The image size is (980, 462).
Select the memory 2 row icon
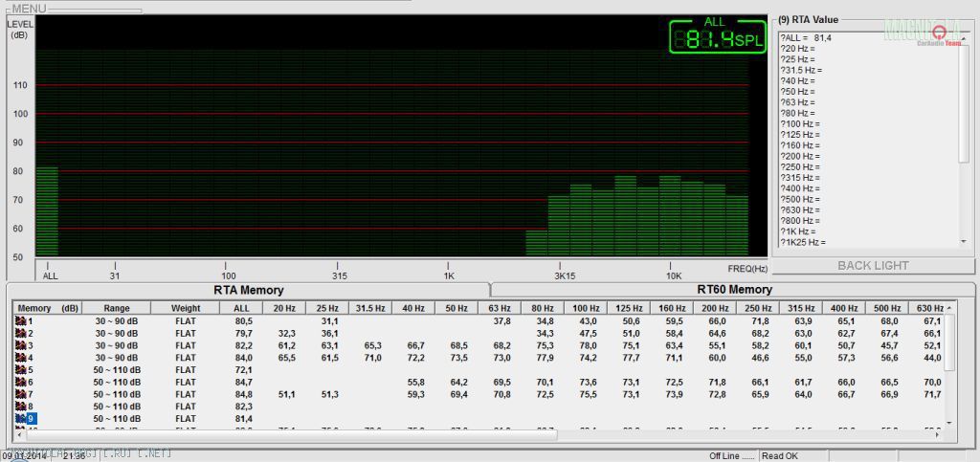(21, 334)
